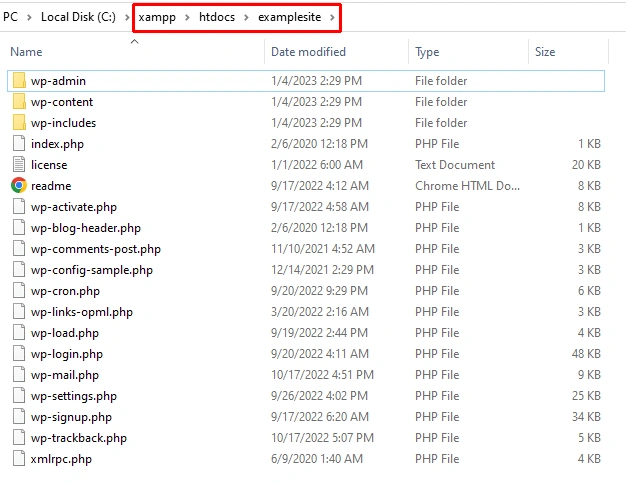Expand the chevron after PC in breadcrumb
The image size is (626, 483).
coord(29,17)
